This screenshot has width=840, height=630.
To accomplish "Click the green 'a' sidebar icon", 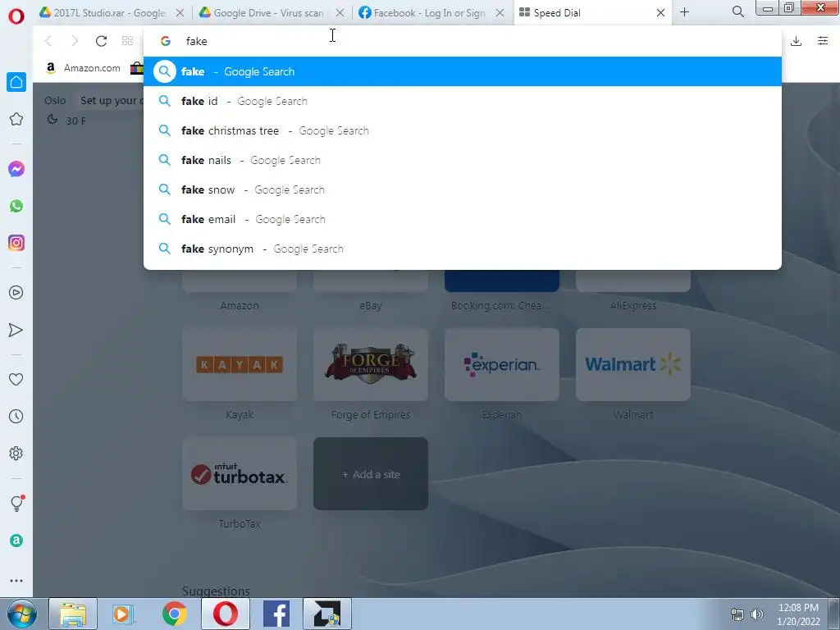I will 16,541.
